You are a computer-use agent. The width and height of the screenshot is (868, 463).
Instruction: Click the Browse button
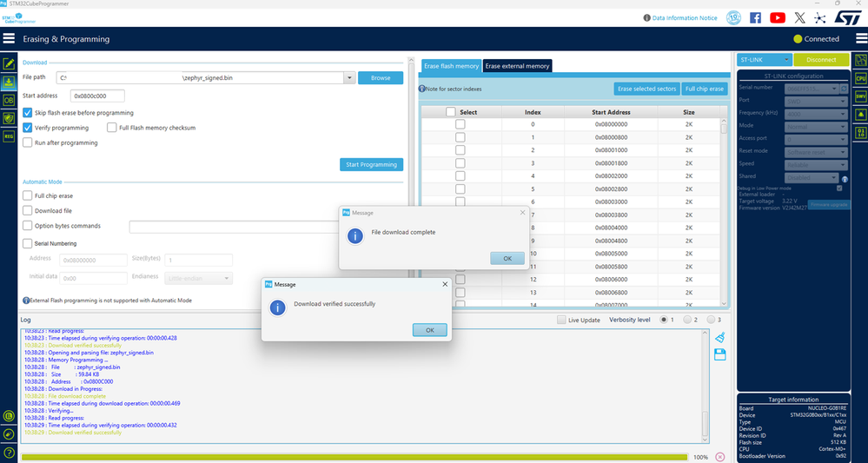(x=381, y=78)
